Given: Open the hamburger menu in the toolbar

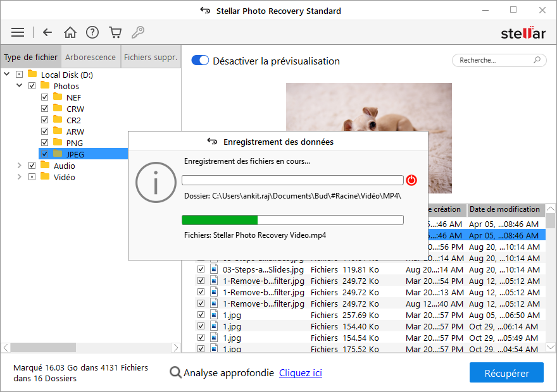Looking at the screenshot, I should pos(18,32).
